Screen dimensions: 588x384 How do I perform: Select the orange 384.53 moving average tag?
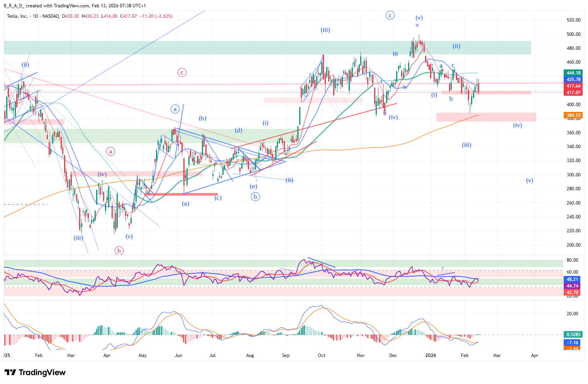point(573,115)
